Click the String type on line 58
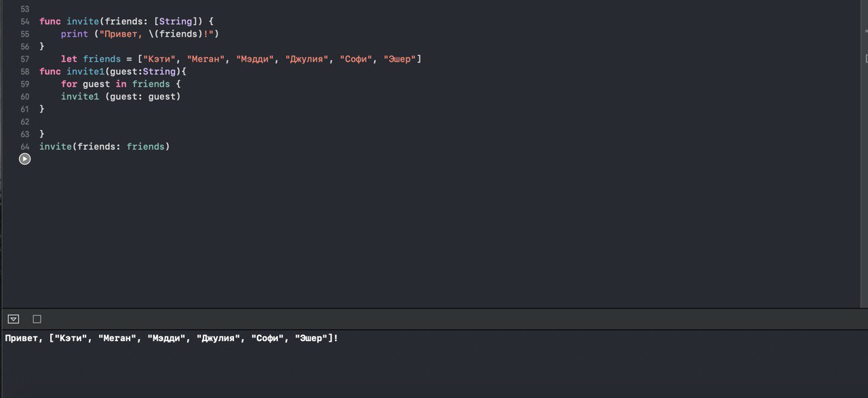Image resolution: width=868 pixels, height=398 pixels. click(x=159, y=72)
